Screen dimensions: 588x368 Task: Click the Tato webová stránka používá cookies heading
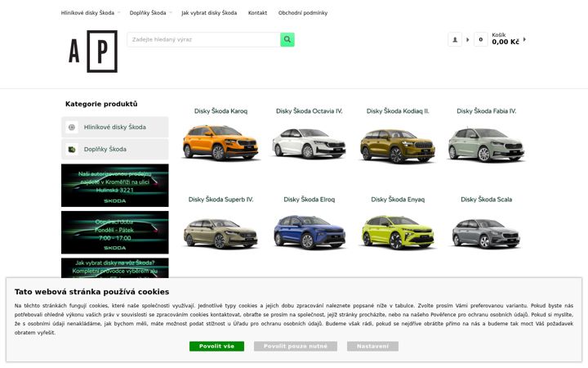tap(91, 292)
